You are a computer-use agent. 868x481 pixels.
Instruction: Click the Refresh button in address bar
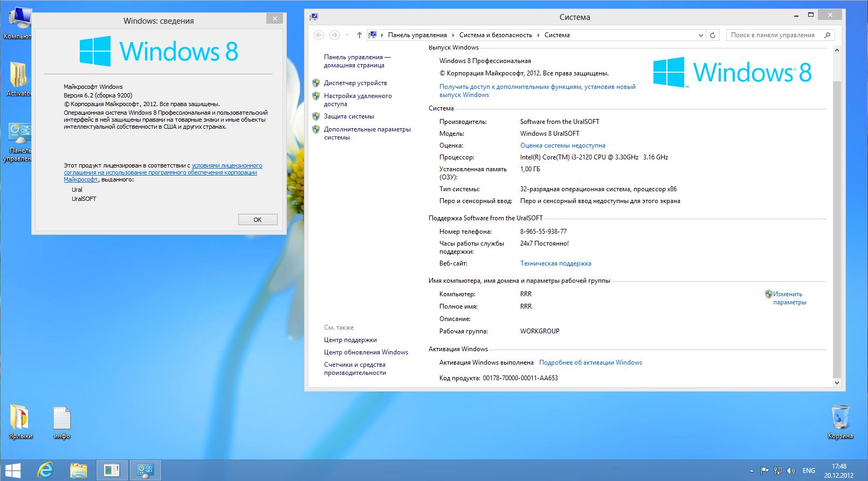click(x=713, y=35)
